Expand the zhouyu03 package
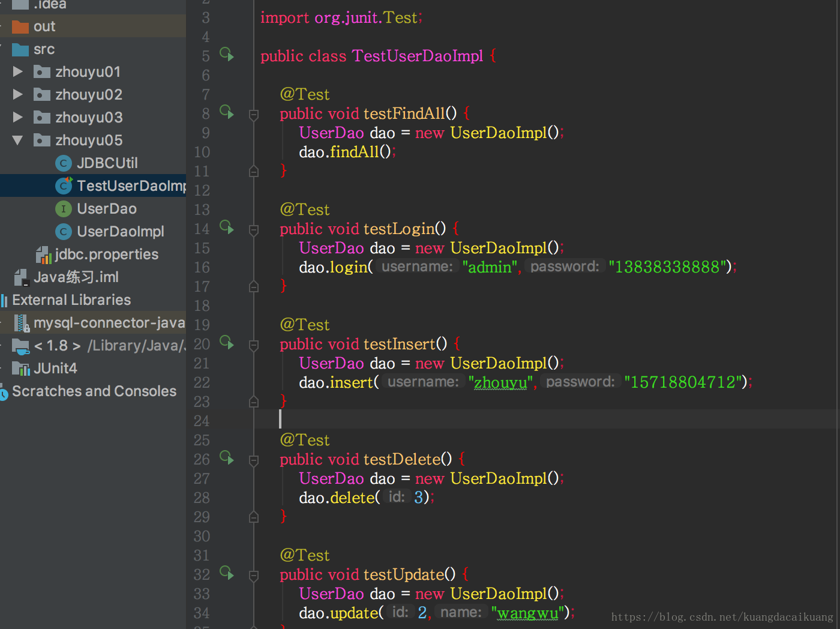 18,117
